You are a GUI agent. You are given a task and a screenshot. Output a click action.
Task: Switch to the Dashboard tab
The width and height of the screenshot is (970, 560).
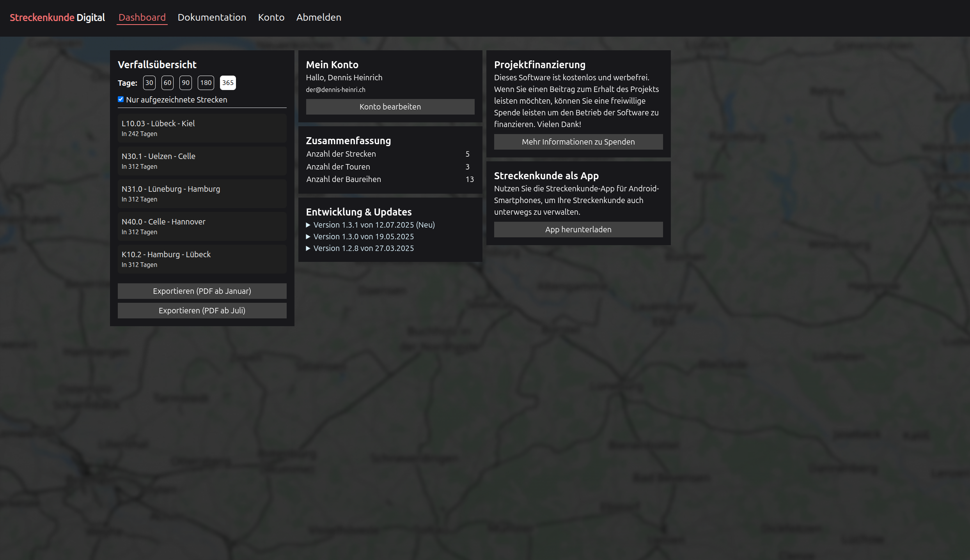142,17
